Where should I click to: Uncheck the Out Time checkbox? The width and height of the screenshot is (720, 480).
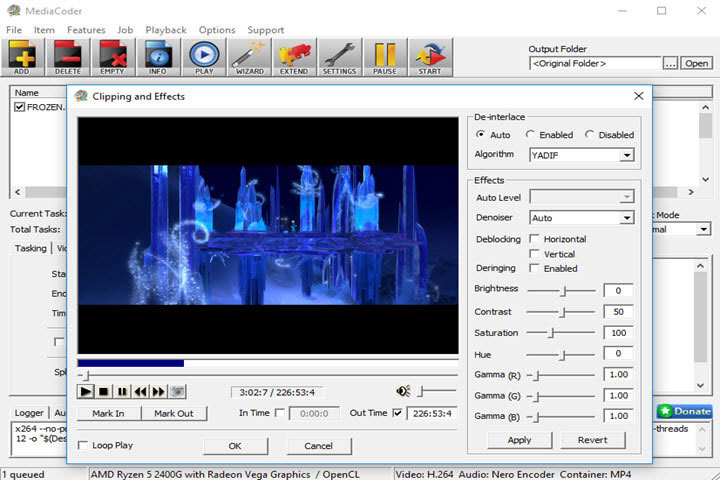point(397,413)
